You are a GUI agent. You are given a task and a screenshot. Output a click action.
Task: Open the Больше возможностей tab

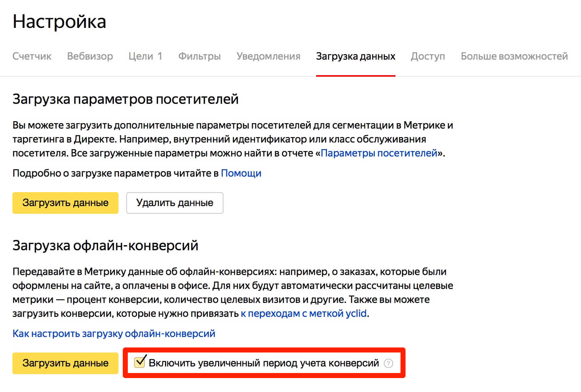click(514, 56)
